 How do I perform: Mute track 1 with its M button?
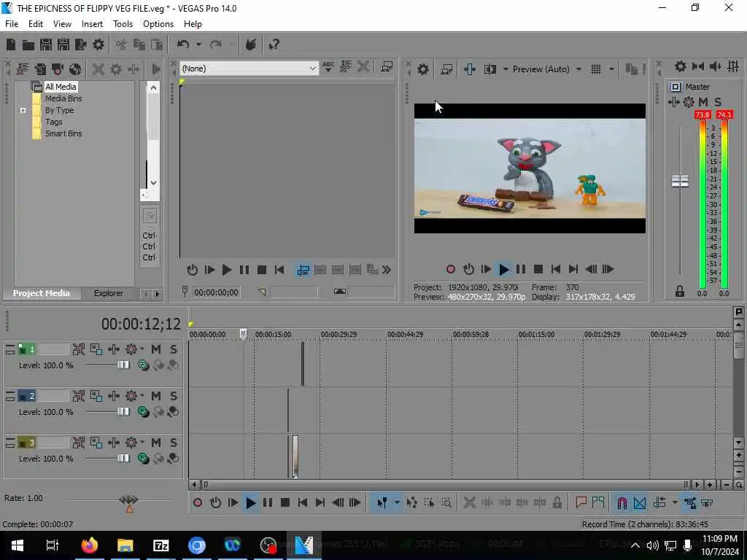click(x=156, y=349)
